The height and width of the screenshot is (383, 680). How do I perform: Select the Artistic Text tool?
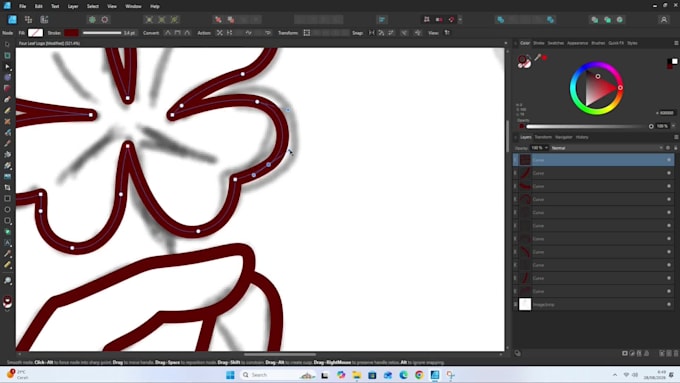[7, 243]
